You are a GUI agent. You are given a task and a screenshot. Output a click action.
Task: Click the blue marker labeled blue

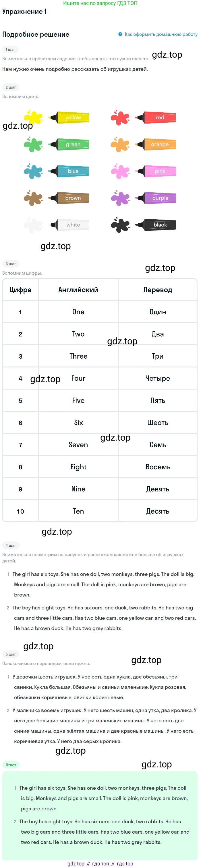pyautogui.click(x=68, y=171)
